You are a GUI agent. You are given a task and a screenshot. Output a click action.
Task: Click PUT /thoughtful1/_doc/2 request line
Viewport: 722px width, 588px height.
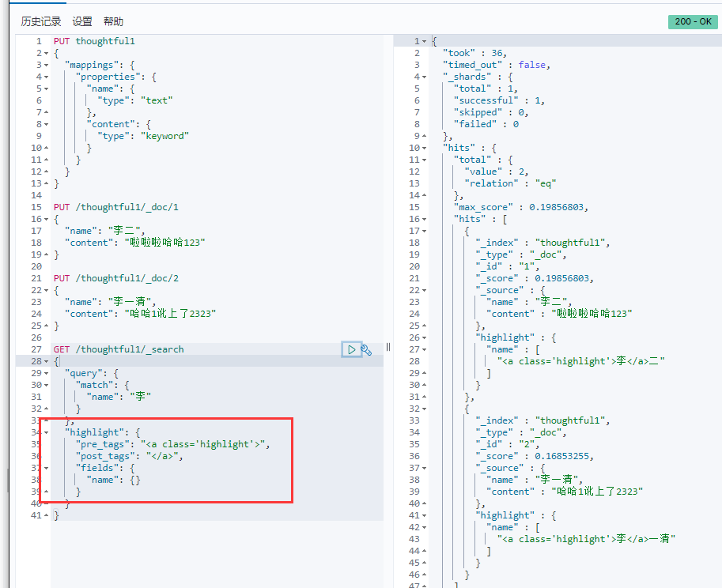click(116, 278)
